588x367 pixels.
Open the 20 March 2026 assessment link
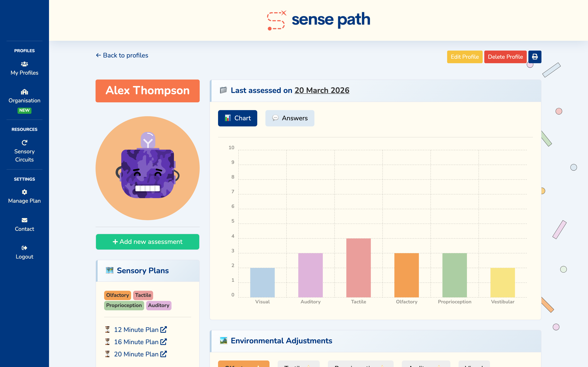point(322,90)
